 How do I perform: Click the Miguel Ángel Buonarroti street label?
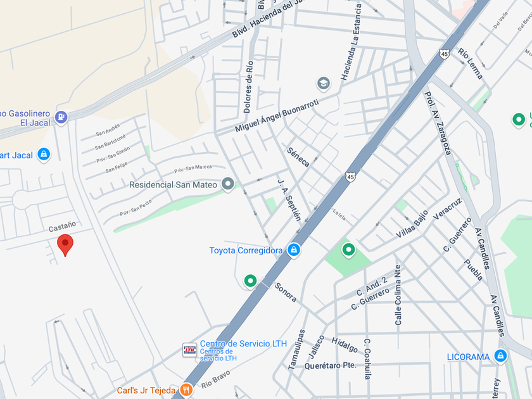point(277,115)
